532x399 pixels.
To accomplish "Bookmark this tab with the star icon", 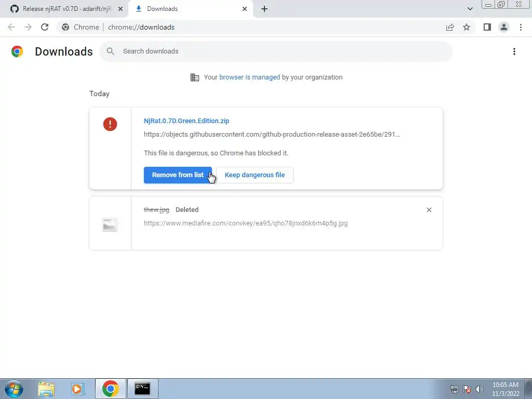I will click(467, 27).
